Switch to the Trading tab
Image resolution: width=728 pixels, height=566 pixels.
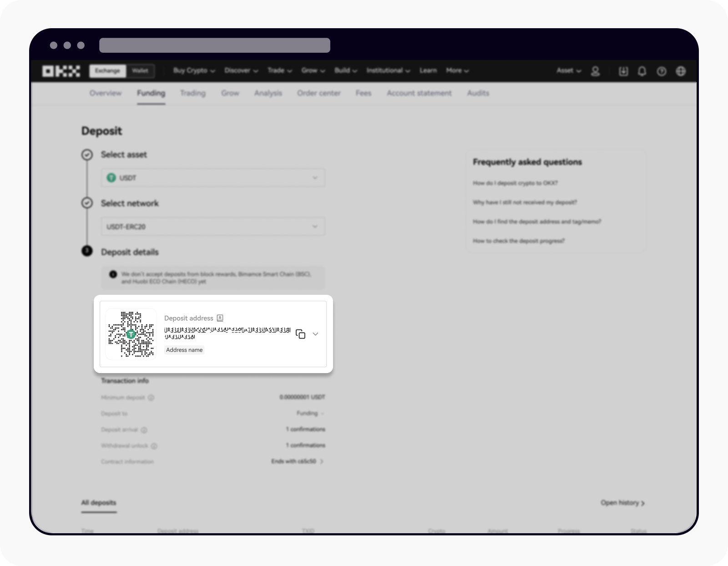tap(193, 93)
